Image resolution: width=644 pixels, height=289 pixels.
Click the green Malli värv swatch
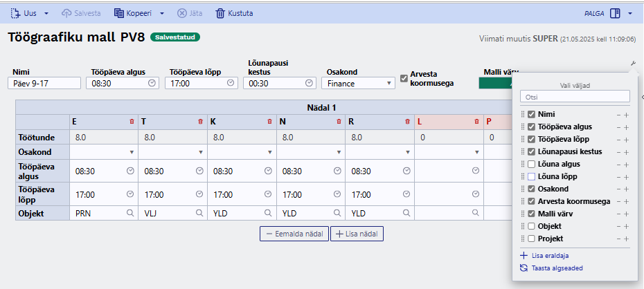click(495, 83)
